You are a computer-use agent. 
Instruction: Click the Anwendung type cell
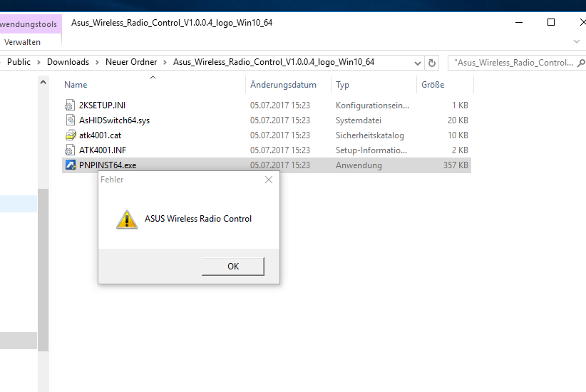pos(359,165)
